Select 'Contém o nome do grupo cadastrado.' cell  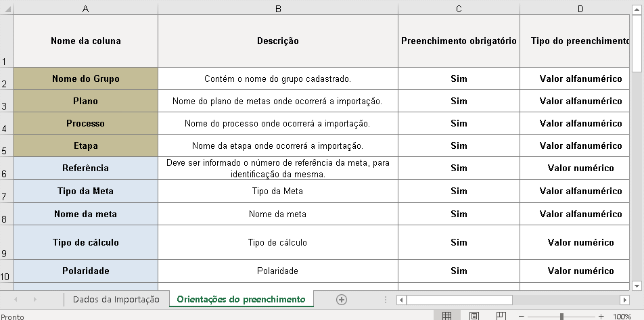[278, 78]
